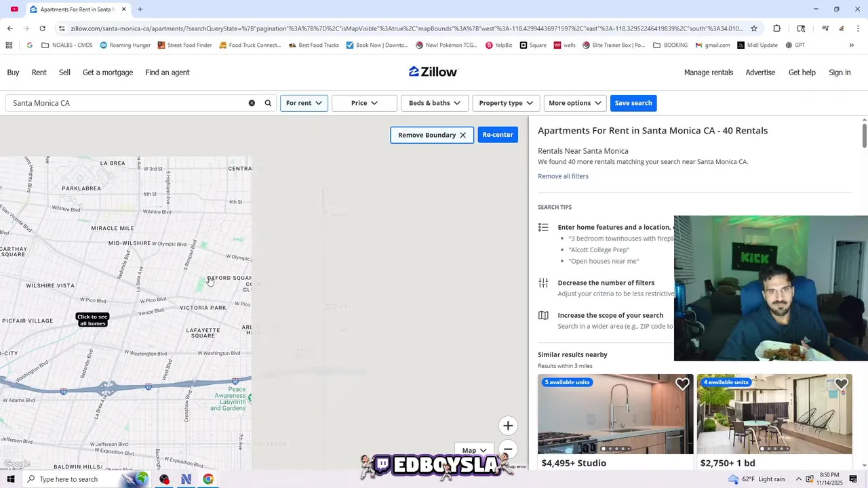Open Manage rentals link
868x488 pixels.
(709, 73)
